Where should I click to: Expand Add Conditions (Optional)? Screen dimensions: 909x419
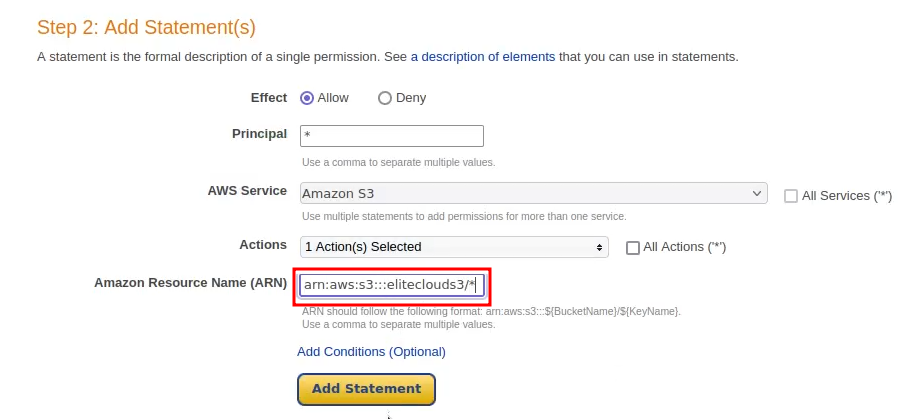(x=371, y=352)
